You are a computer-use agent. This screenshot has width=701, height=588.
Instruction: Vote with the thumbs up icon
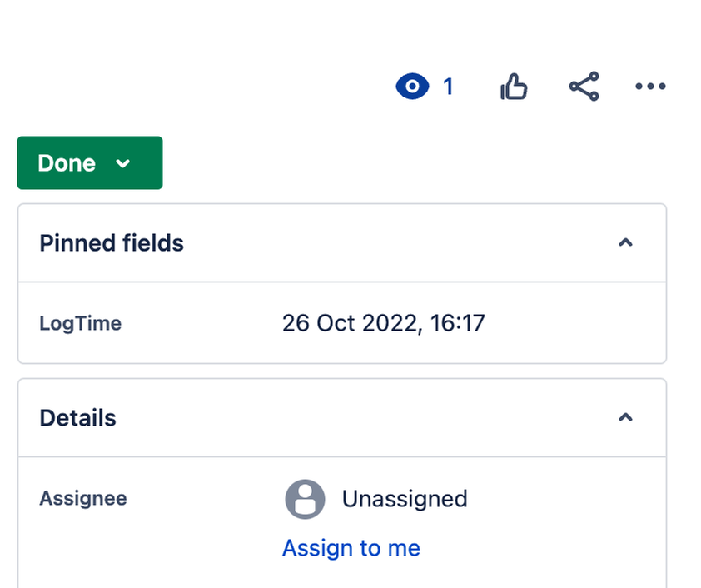[514, 87]
